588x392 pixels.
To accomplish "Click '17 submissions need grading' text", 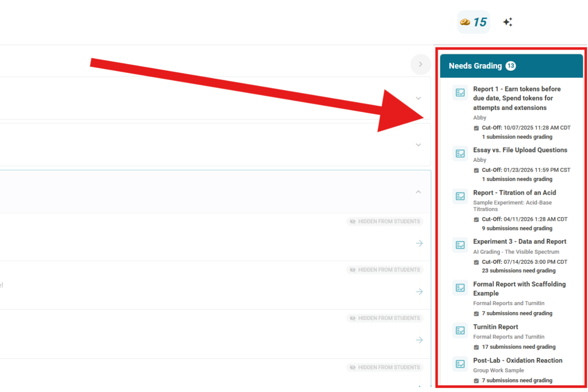I will 518,347.
